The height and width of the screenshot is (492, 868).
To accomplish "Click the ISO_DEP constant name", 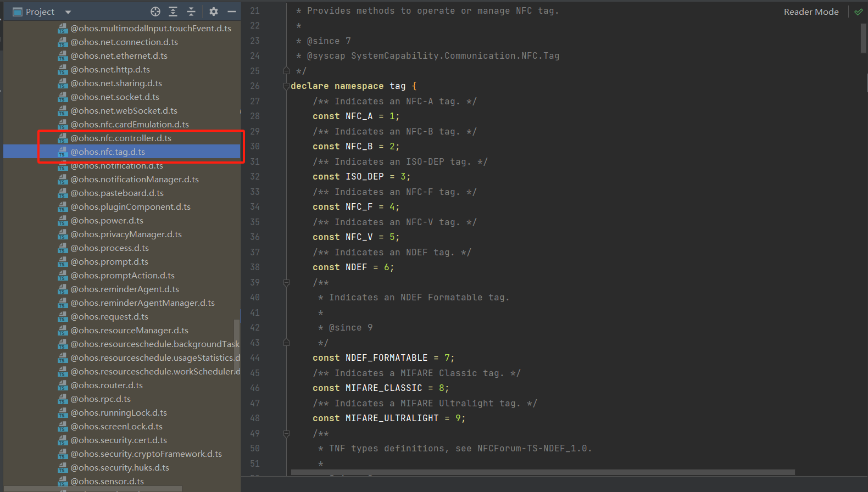I will (x=365, y=177).
